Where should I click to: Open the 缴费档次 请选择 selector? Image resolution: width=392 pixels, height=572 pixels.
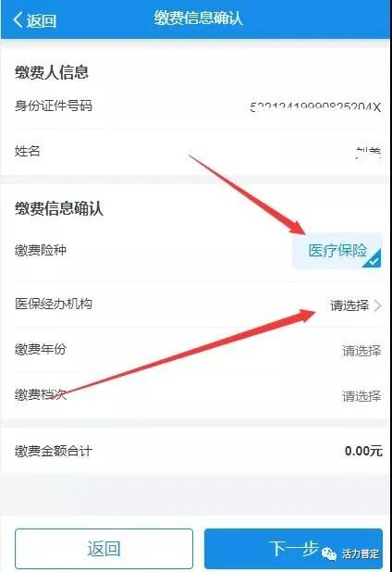point(361,396)
